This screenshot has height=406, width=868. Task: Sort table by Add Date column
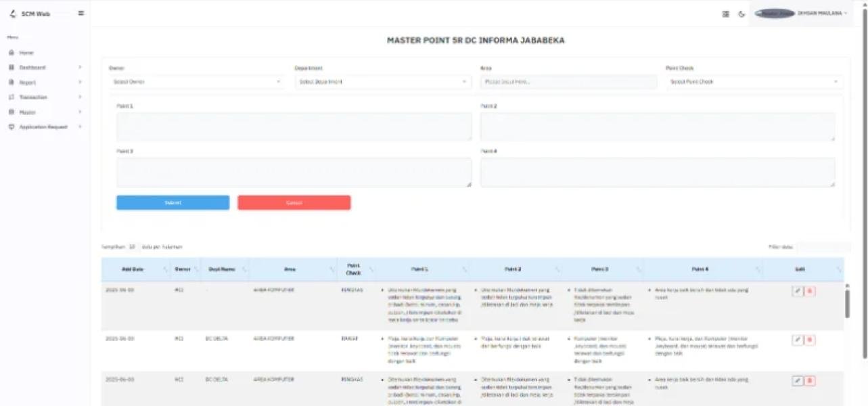coord(133,269)
